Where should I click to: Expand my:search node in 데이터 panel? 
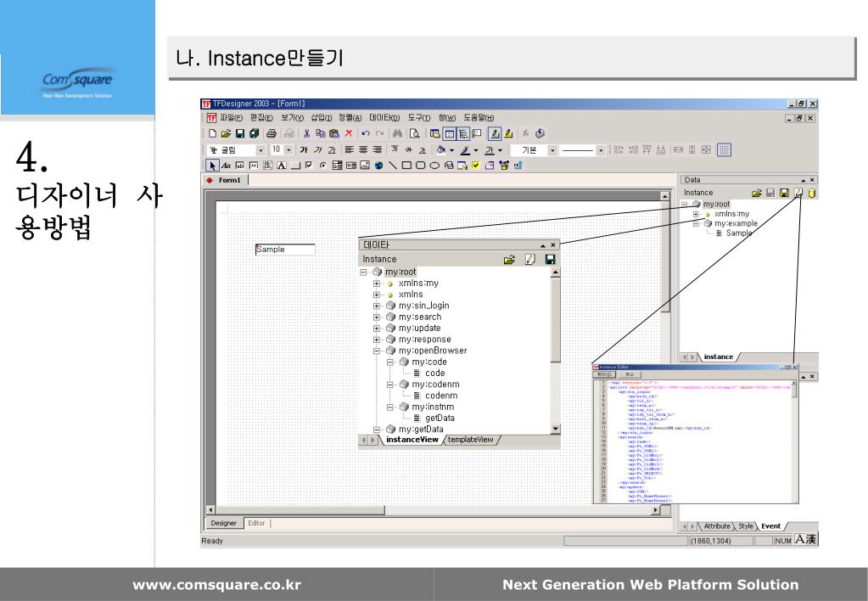[377, 317]
